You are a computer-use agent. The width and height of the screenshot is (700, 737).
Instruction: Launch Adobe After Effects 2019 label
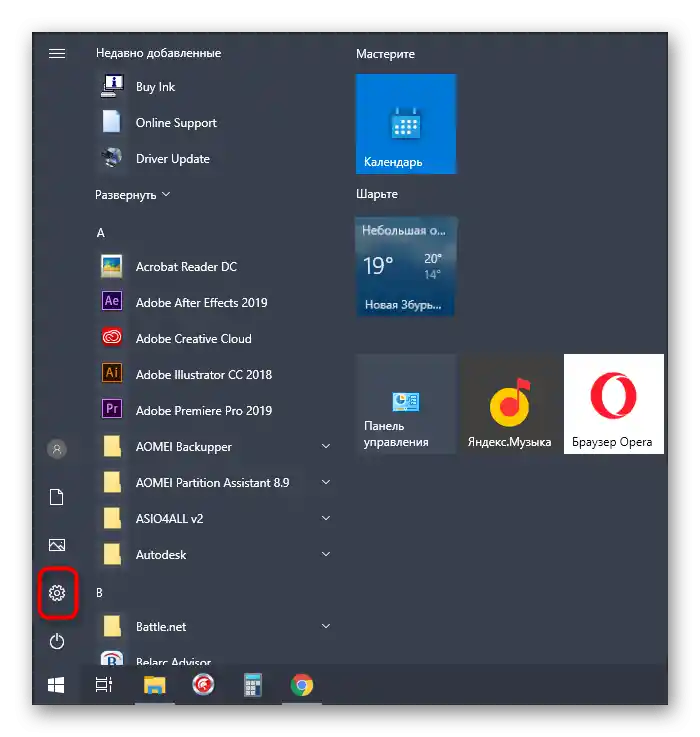point(201,303)
